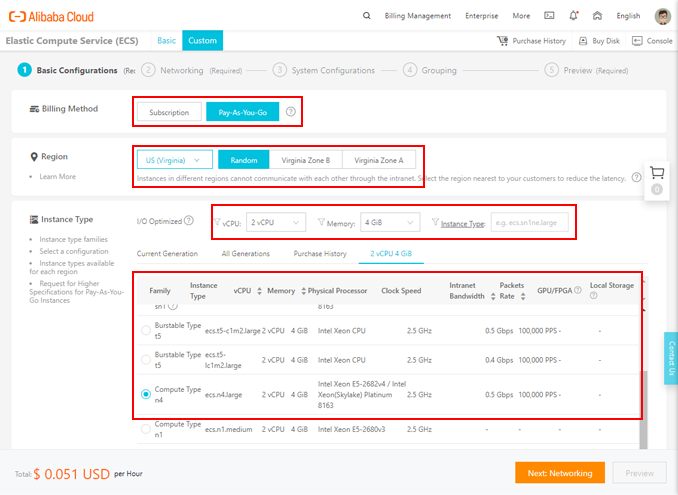Select Virginia Zone B
Viewport: 678px width, 495px height.
click(x=306, y=160)
